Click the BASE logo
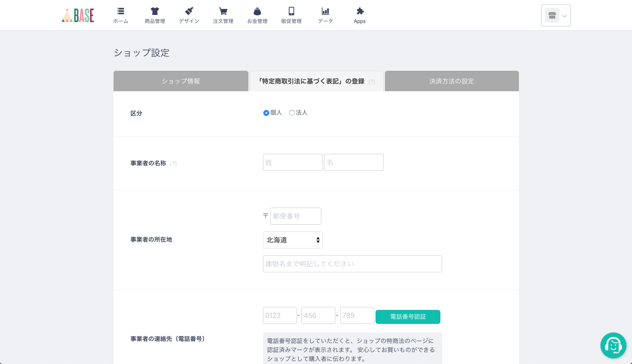 78,15
